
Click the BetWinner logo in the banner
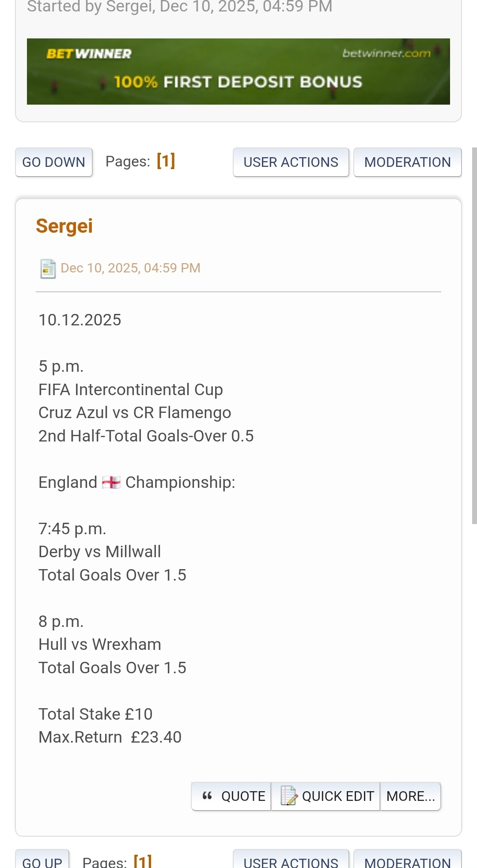point(89,54)
